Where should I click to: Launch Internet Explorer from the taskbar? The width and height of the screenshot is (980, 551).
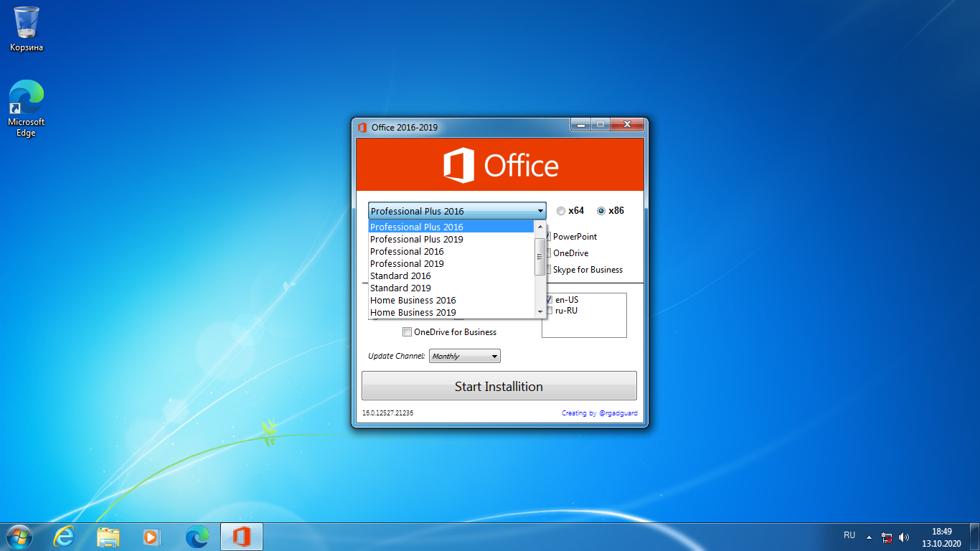(64, 536)
